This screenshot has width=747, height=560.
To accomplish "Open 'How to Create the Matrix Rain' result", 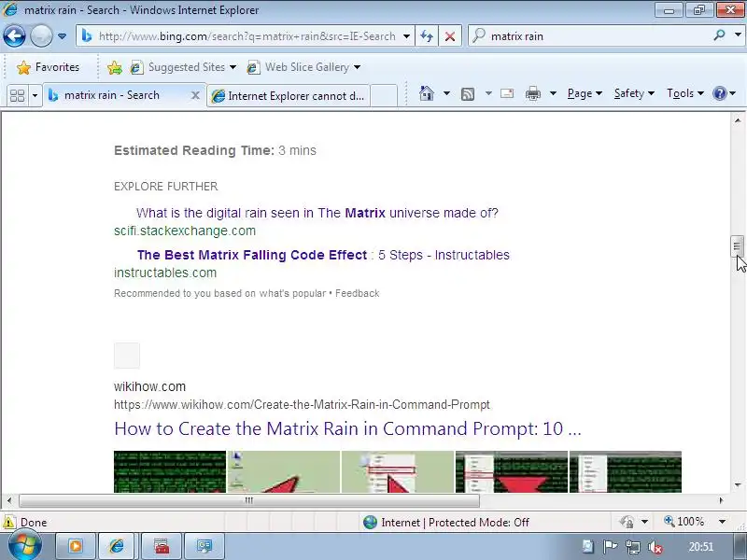I will click(347, 428).
